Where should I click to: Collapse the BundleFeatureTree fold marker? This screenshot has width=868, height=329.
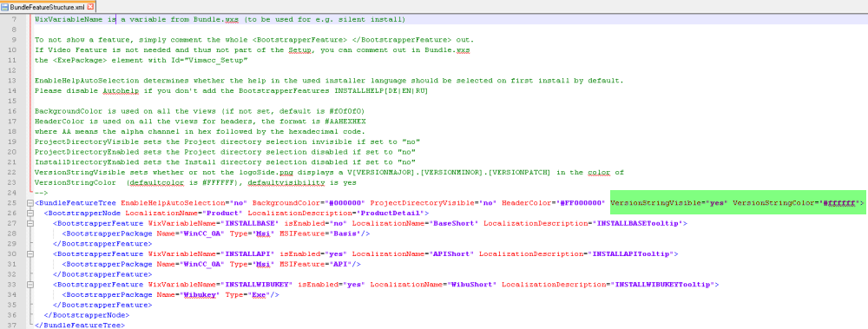pyautogui.click(x=30, y=203)
